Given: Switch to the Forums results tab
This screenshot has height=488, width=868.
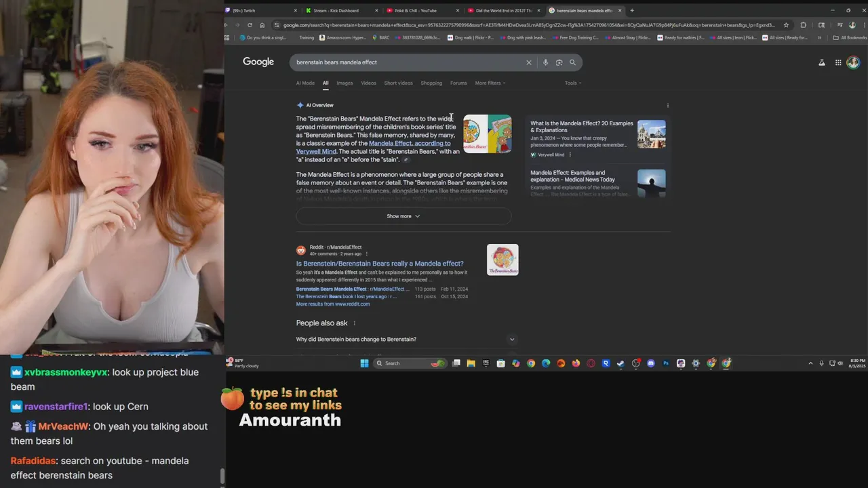Looking at the screenshot, I should [x=458, y=83].
